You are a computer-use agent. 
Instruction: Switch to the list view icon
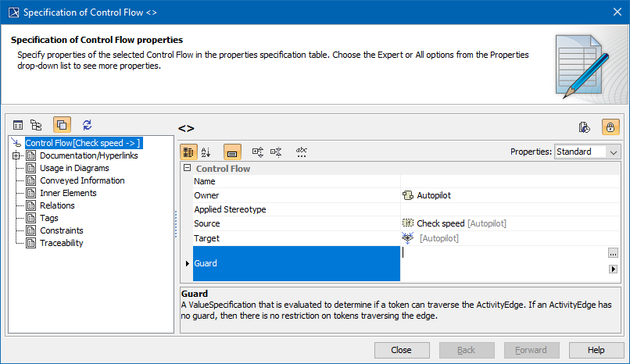pos(18,125)
